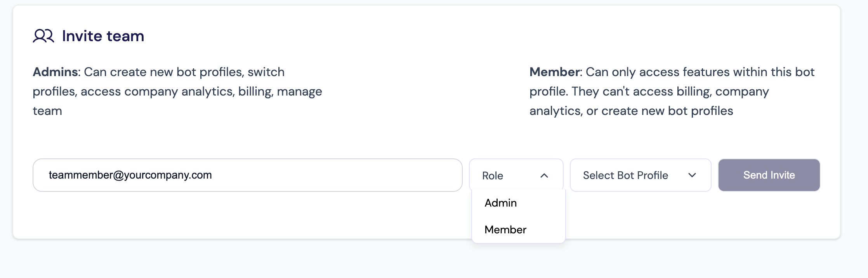Choose Admin from the Role list

tap(501, 203)
